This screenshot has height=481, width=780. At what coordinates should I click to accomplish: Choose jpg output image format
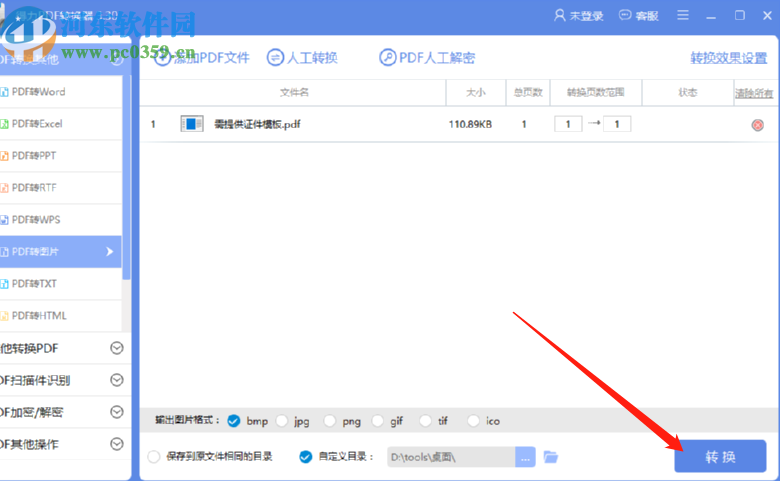[x=282, y=421]
